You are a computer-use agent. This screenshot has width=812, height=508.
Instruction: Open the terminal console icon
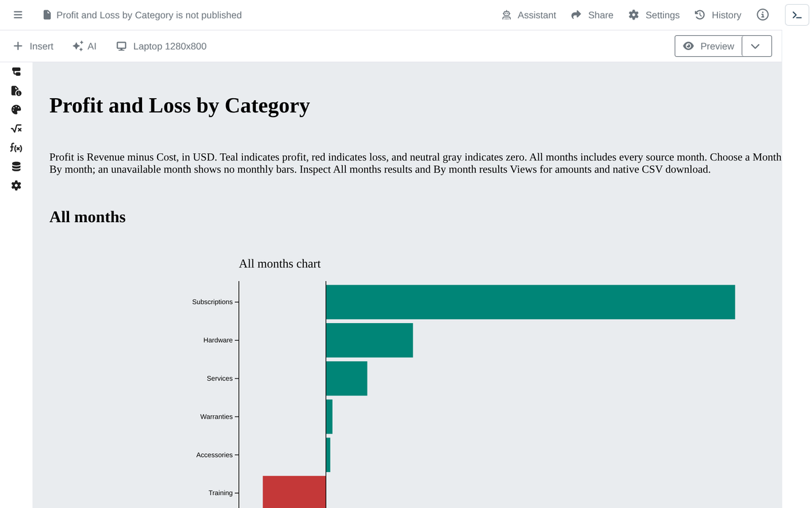coord(797,15)
